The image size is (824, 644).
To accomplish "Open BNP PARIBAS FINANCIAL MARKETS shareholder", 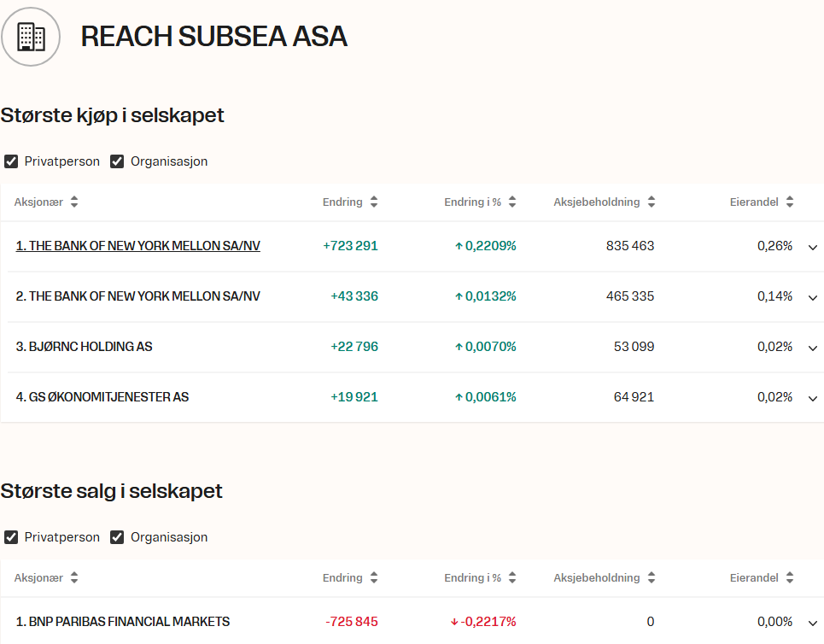I will point(122,622).
